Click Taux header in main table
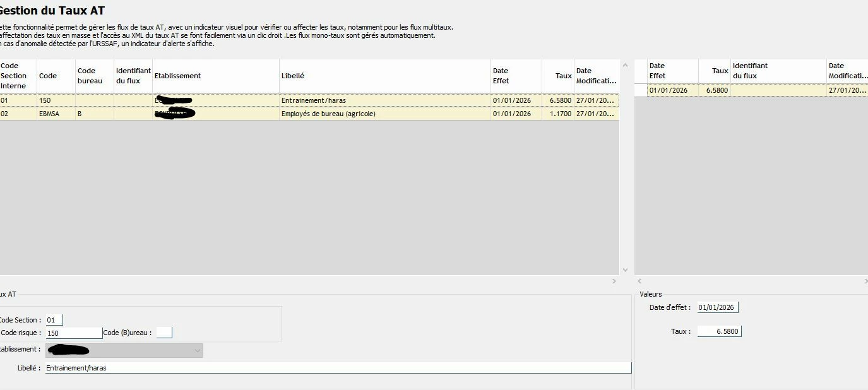Viewport: 868px width, 390px height. click(x=558, y=76)
